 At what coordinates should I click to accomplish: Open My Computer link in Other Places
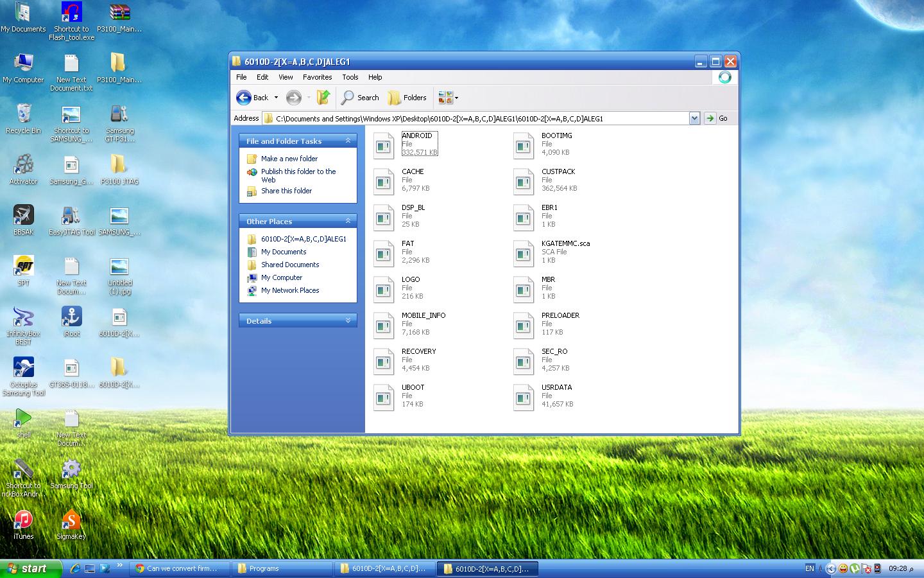pos(282,277)
